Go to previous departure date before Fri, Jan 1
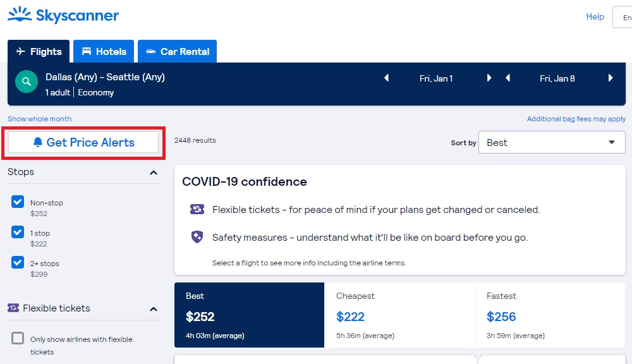The width and height of the screenshot is (632, 364). point(387,78)
